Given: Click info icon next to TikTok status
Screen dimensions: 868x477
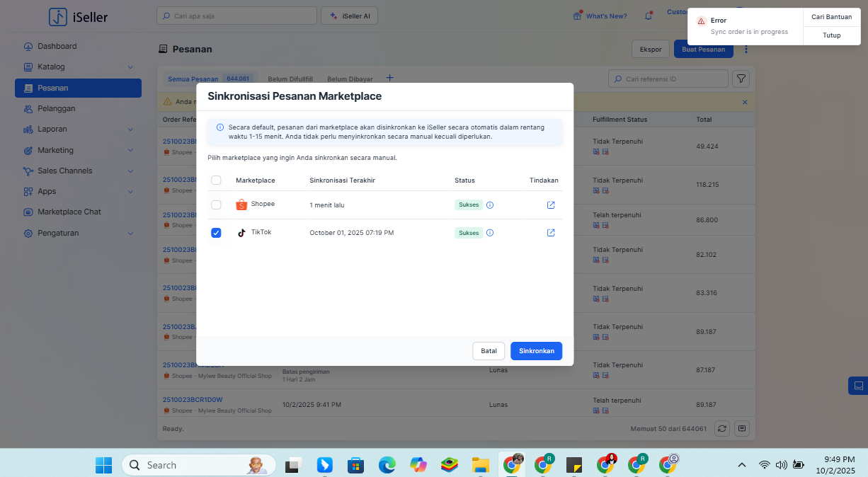Looking at the screenshot, I should [490, 233].
